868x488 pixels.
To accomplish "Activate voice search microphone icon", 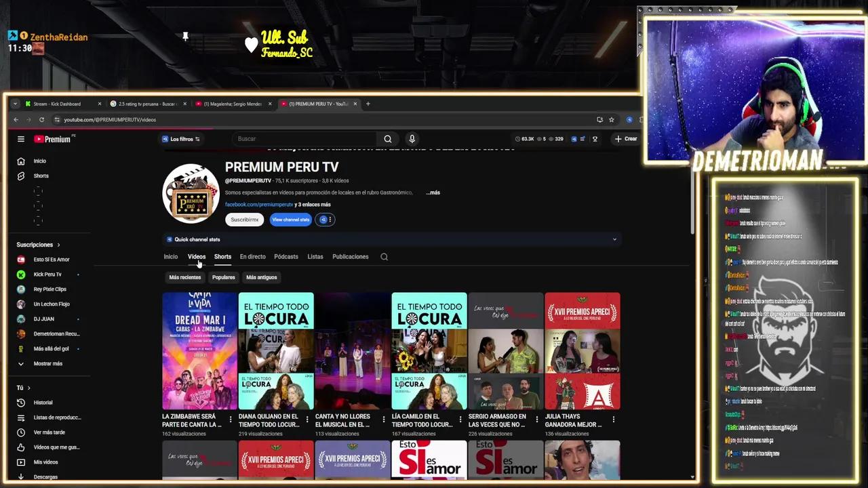I will pyautogui.click(x=412, y=139).
